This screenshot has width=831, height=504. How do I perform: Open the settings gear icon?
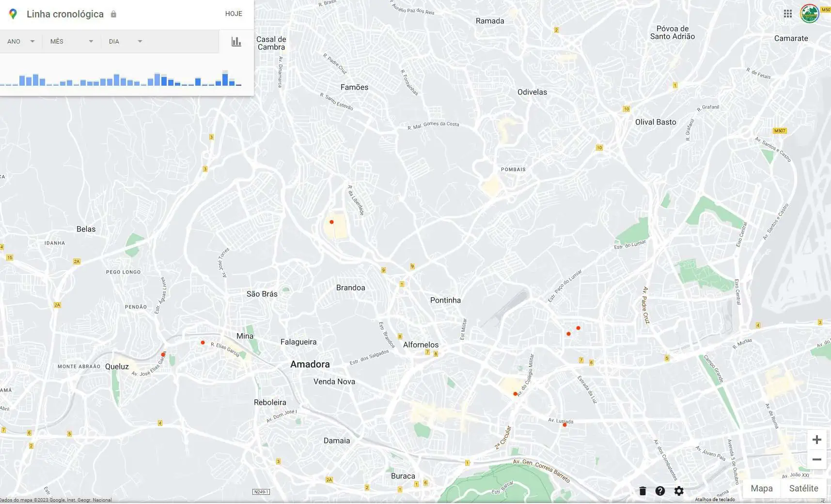pyautogui.click(x=679, y=491)
